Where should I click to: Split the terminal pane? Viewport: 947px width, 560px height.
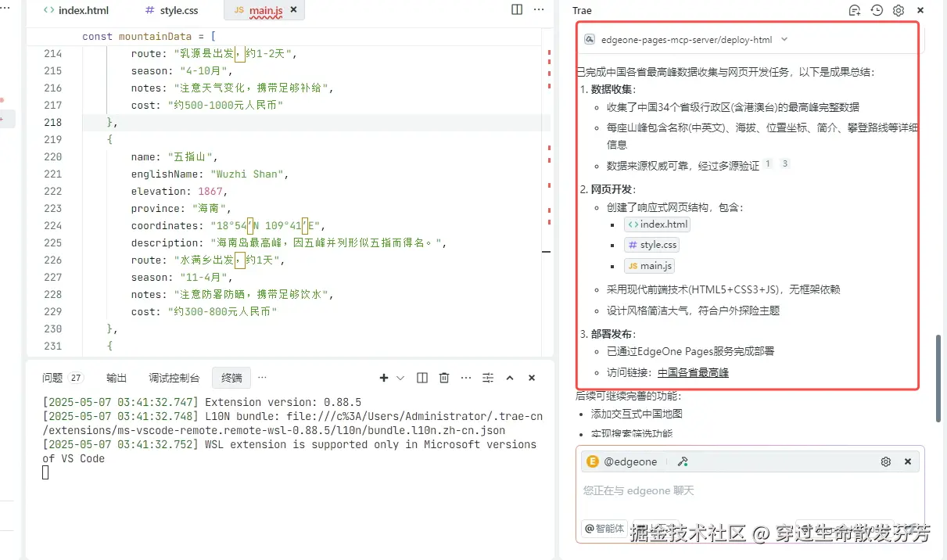click(422, 378)
